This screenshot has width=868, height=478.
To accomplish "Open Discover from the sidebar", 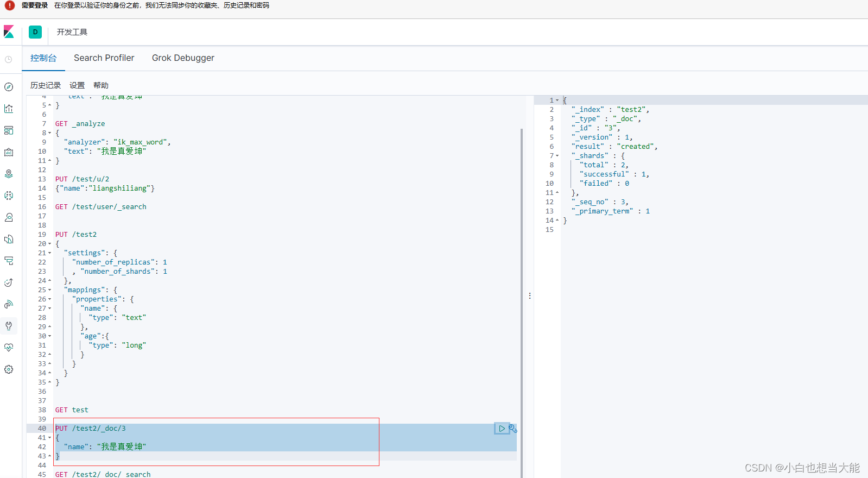I will [9, 87].
